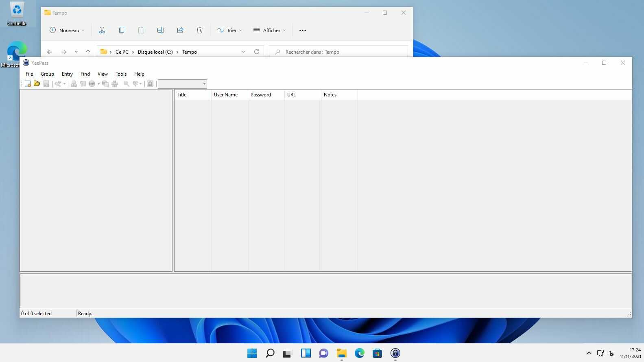Open the Trier sort dropdown

point(229,30)
